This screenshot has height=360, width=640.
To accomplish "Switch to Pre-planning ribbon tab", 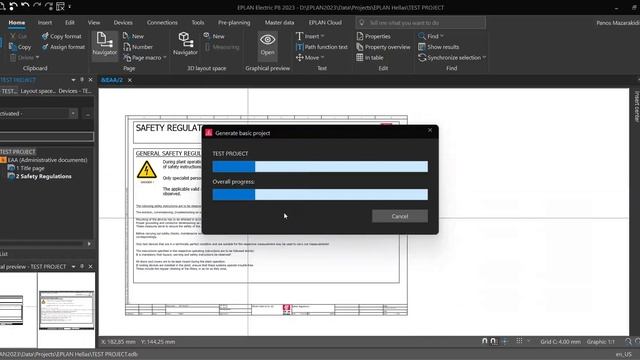I will (234, 22).
